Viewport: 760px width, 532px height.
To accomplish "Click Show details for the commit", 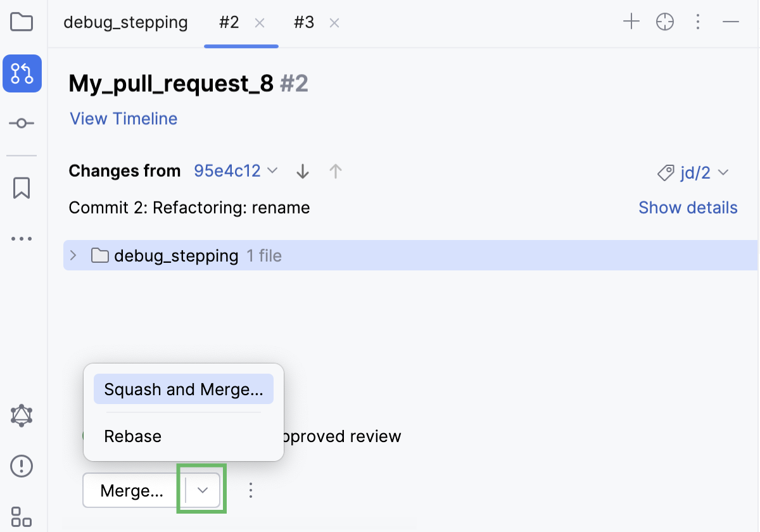I will (x=688, y=207).
